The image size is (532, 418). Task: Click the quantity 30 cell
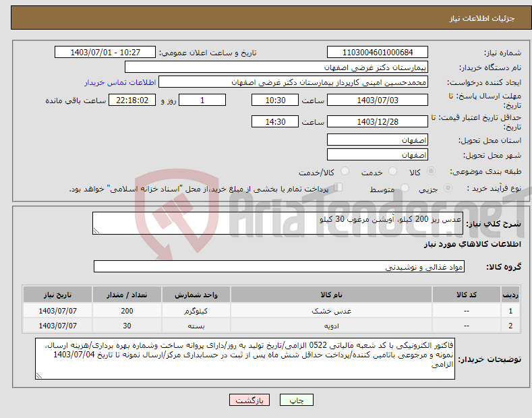(127, 326)
